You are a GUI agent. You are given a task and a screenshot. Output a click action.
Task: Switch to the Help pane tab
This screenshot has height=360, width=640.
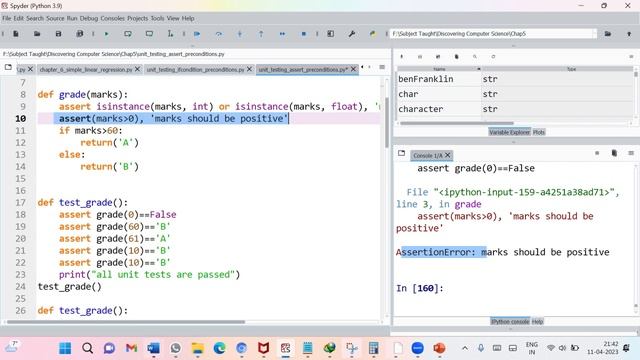point(537,322)
